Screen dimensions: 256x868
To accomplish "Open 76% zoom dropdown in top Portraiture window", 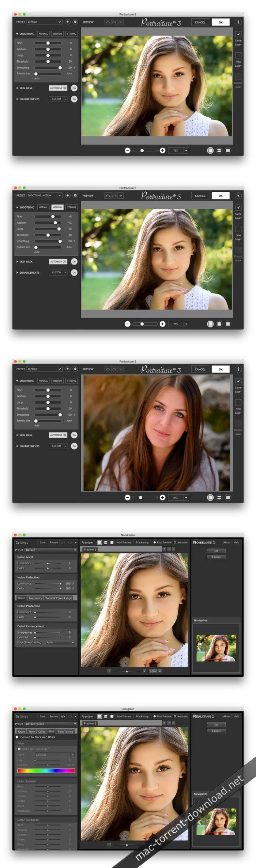I will pyautogui.click(x=186, y=150).
